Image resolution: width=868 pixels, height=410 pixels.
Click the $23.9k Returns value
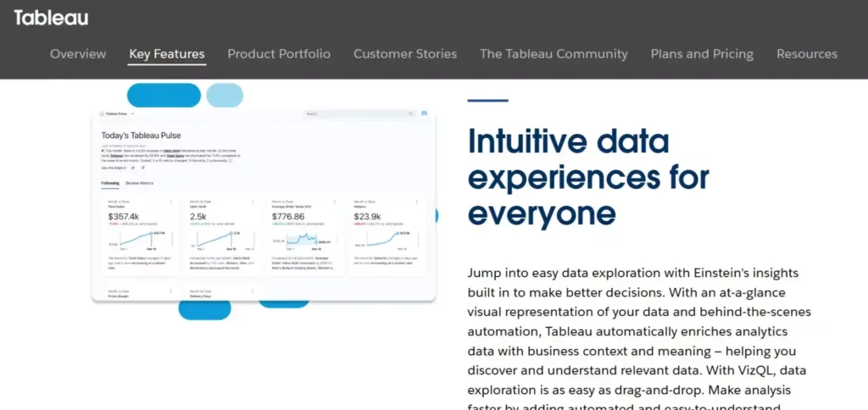pos(367,216)
